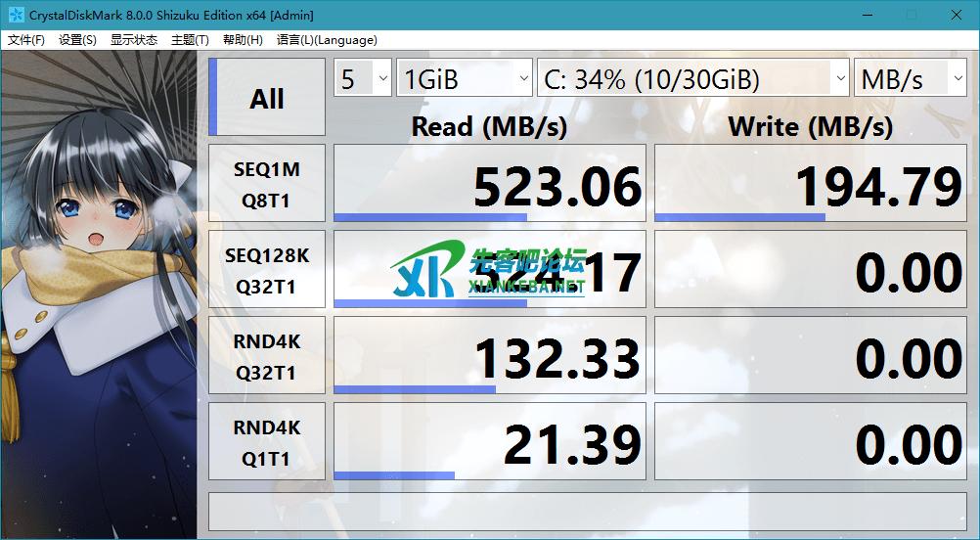Run the RND4K Q1T1 test
The image size is (980, 540).
[x=267, y=443]
